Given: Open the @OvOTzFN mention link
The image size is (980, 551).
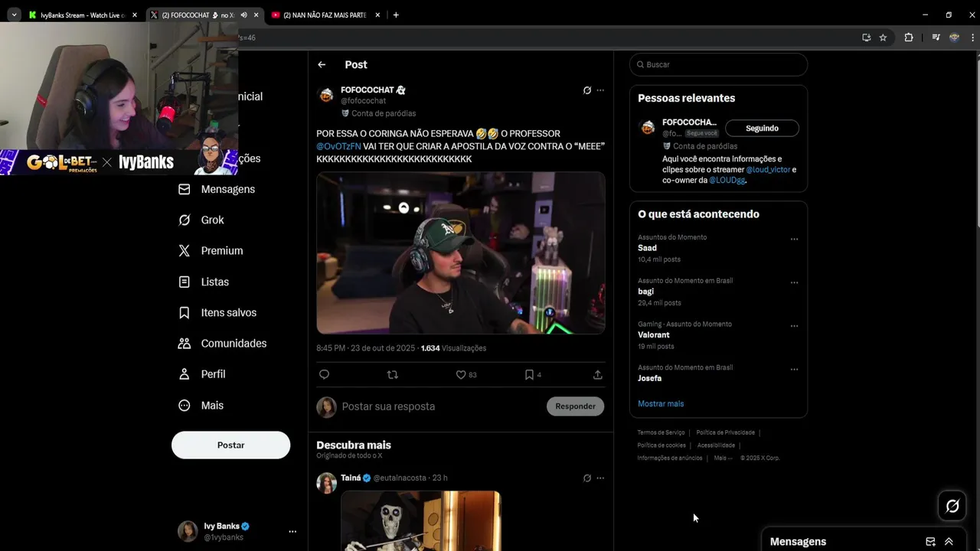Looking at the screenshot, I should [x=338, y=146].
